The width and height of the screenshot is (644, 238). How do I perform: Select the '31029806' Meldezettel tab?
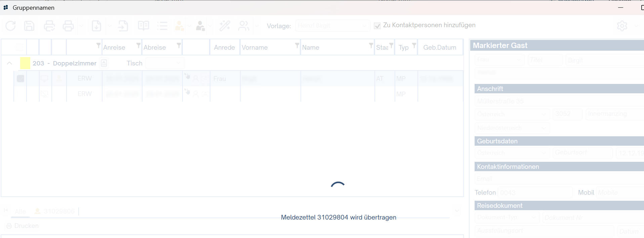tap(55, 211)
